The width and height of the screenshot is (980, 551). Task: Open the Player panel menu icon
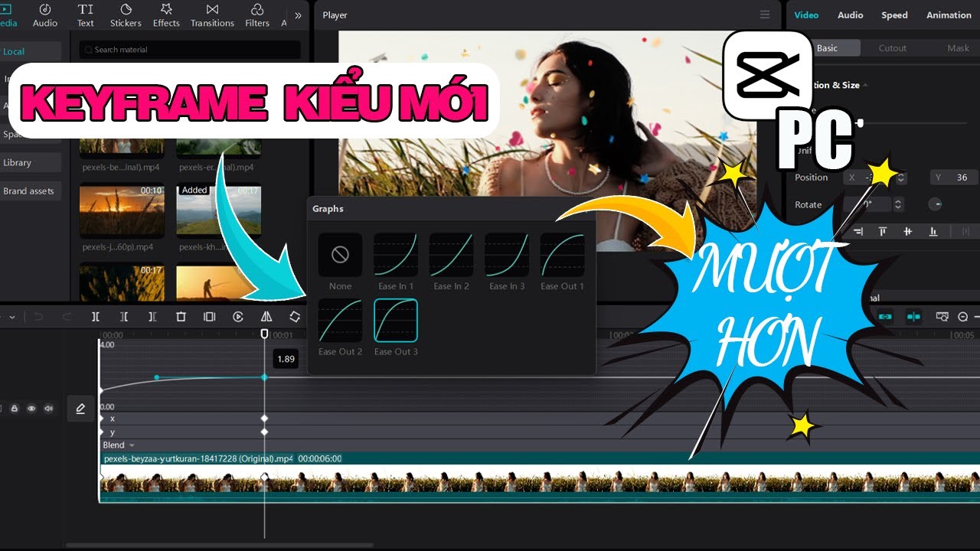[x=765, y=15]
